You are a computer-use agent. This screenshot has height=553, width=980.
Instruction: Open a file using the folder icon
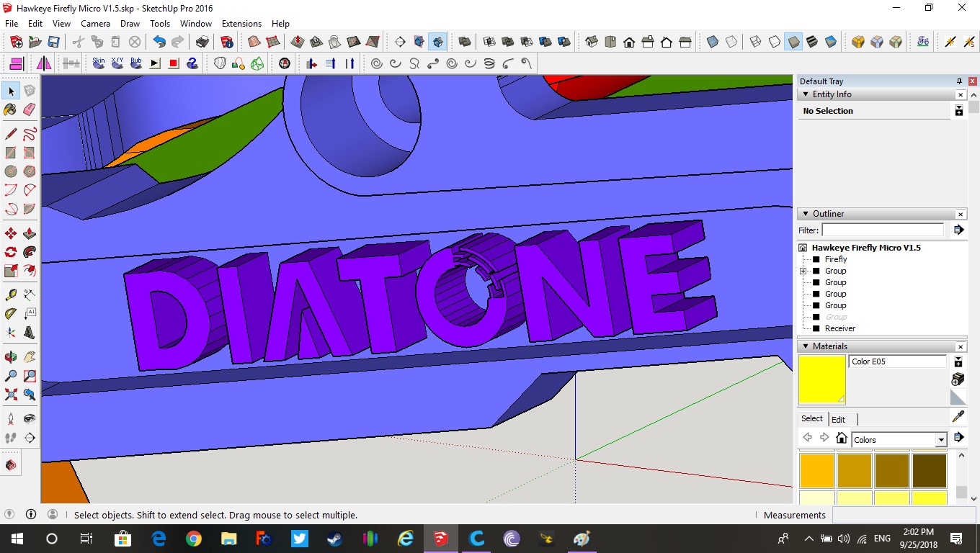click(x=35, y=42)
